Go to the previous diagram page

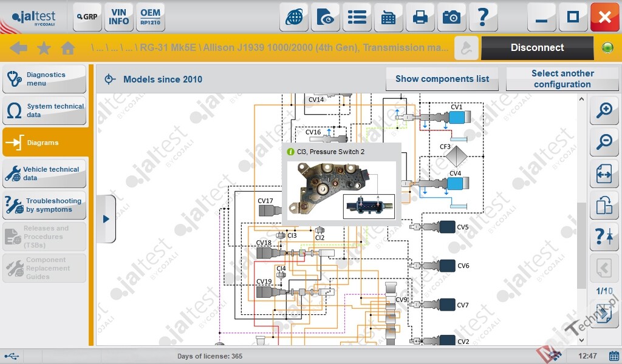pyautogui.click(x=604, y=268)
